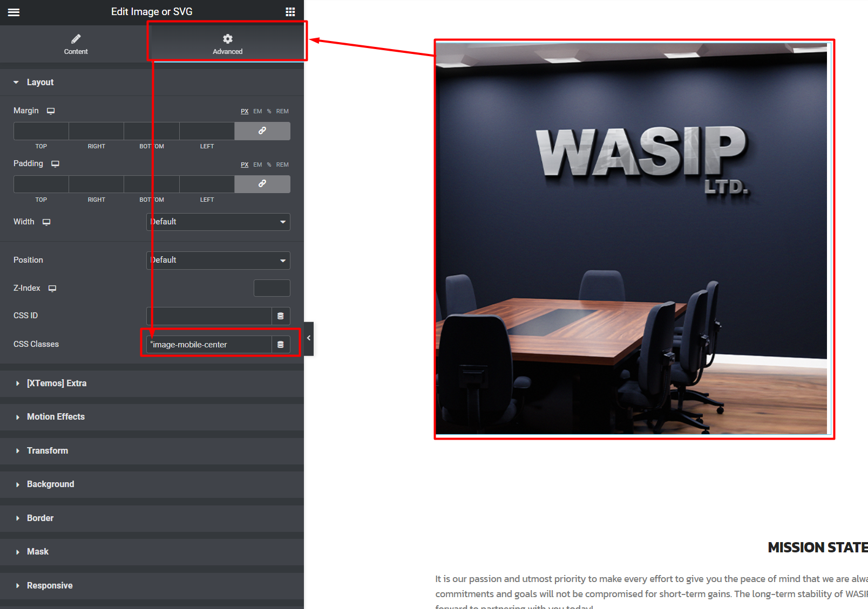Select PX unit for Margin
Screen dimensions: 868x609
(x=245, y=111)
